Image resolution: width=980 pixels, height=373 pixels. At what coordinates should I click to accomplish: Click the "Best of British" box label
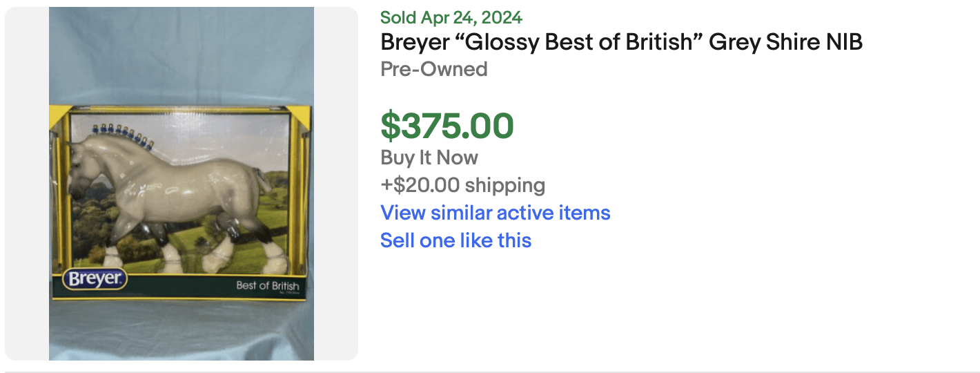pyautogui.click(x=267, y=285)
